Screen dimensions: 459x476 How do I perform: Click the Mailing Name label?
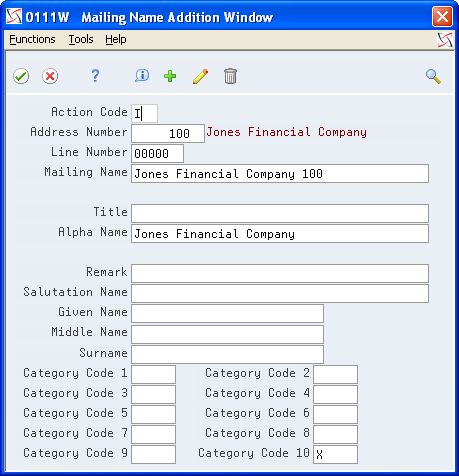pos(86,172)
